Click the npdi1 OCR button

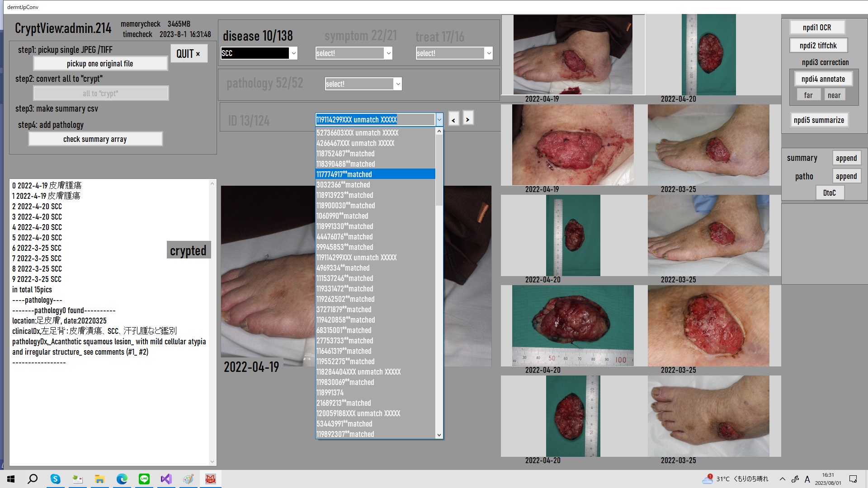tap(816, 28)
